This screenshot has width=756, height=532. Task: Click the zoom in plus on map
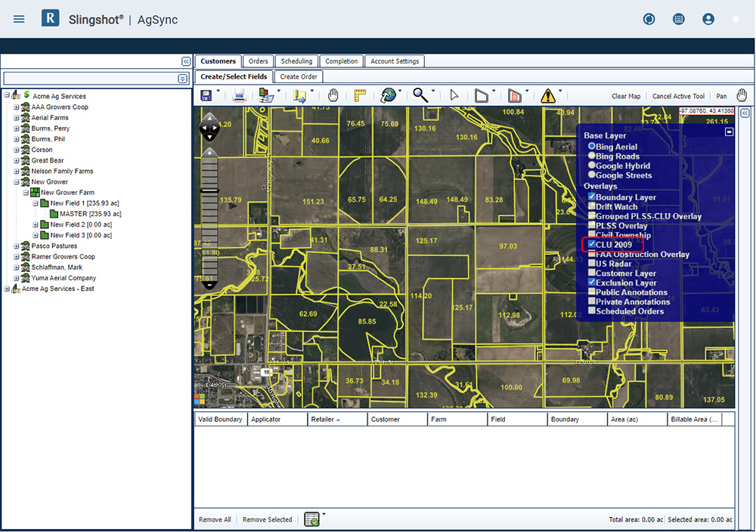tap(209, 153)
